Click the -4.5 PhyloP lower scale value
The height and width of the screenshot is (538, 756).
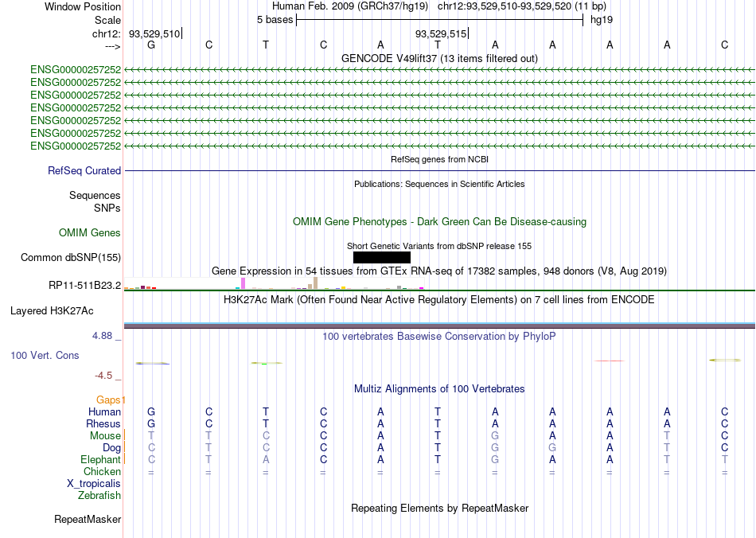click(x=103, y=376)
